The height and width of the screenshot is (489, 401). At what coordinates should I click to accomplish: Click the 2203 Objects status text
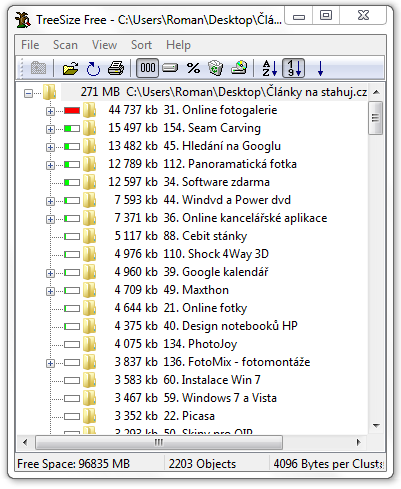coord(202,464)
